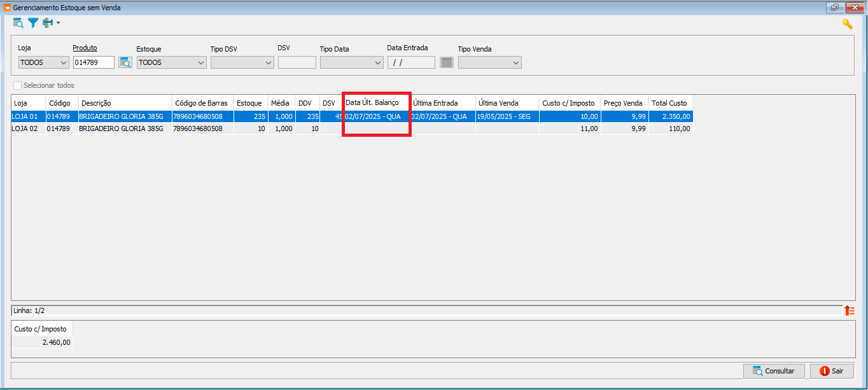Click the product lookup icon beside the Produto field
868x390 pixels.
click(125, 62)
